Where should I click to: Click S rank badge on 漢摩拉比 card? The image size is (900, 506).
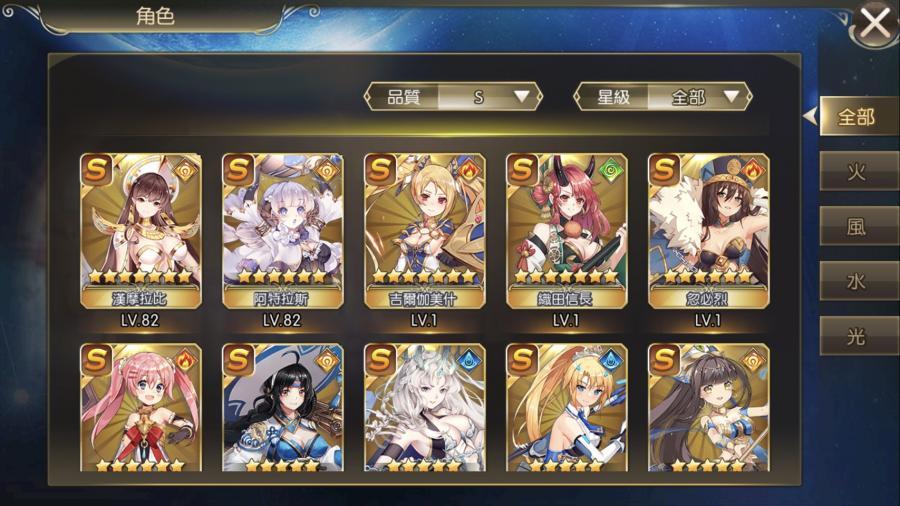(x=98, y=170)
